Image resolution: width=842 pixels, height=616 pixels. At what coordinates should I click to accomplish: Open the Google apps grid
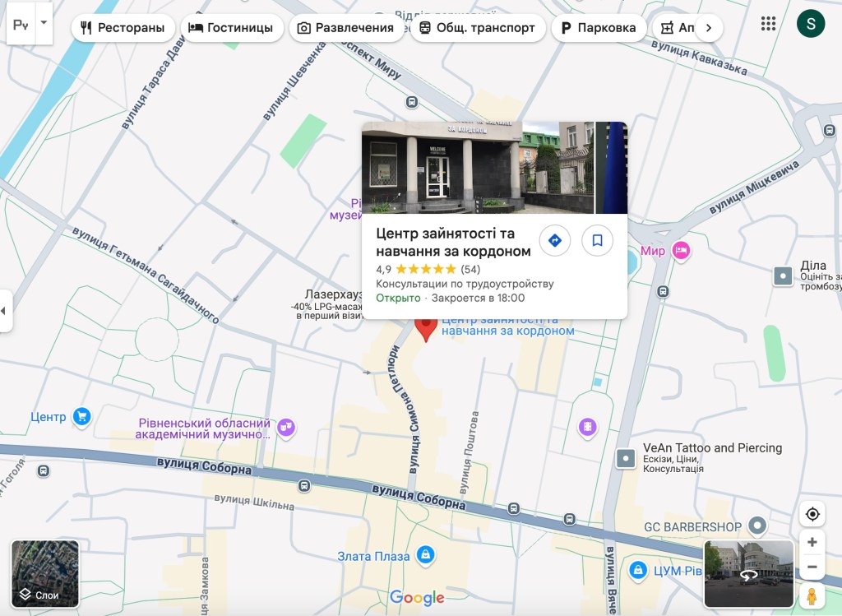[768, 24]
